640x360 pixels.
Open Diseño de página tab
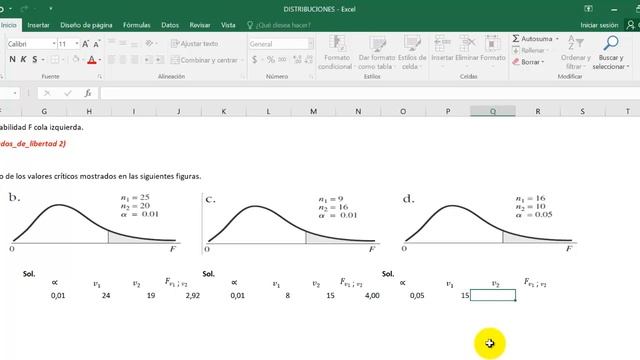coord(86,25)
